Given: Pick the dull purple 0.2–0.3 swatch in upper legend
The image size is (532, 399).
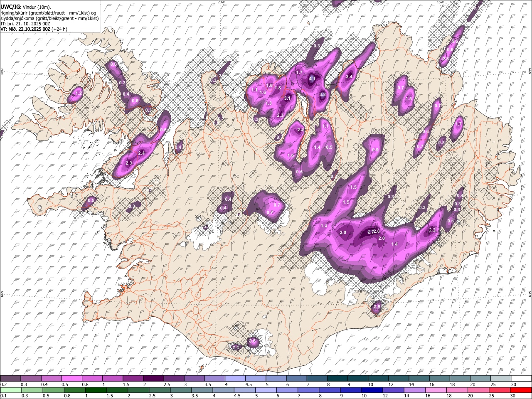Looking at the screenshot, I should [10, 379].
